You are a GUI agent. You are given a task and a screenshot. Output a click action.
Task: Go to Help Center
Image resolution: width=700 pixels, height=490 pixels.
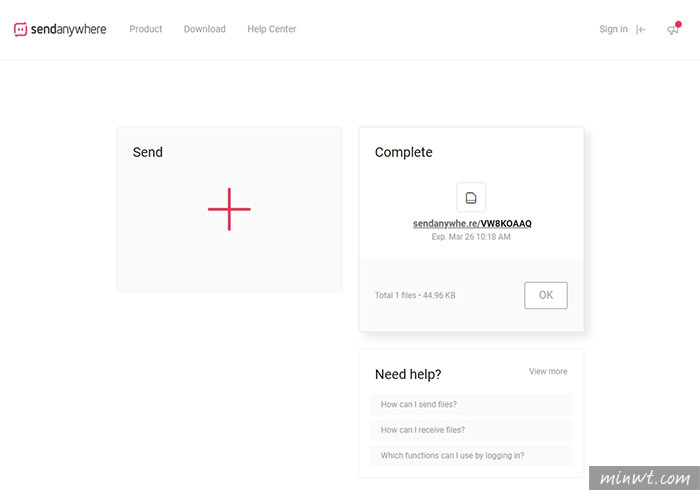(271, 29)
